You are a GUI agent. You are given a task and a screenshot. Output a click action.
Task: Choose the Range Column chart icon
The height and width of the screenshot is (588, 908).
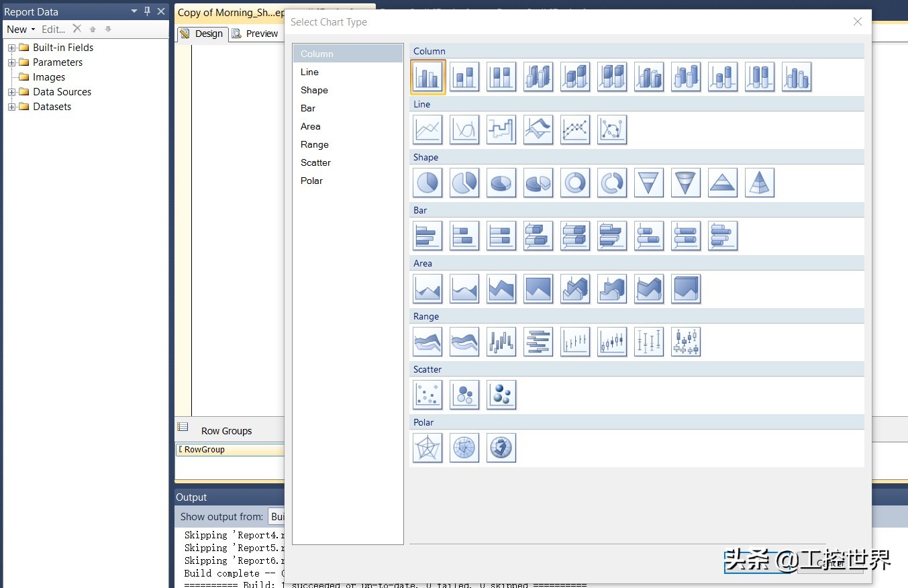(x=501, y=342)
